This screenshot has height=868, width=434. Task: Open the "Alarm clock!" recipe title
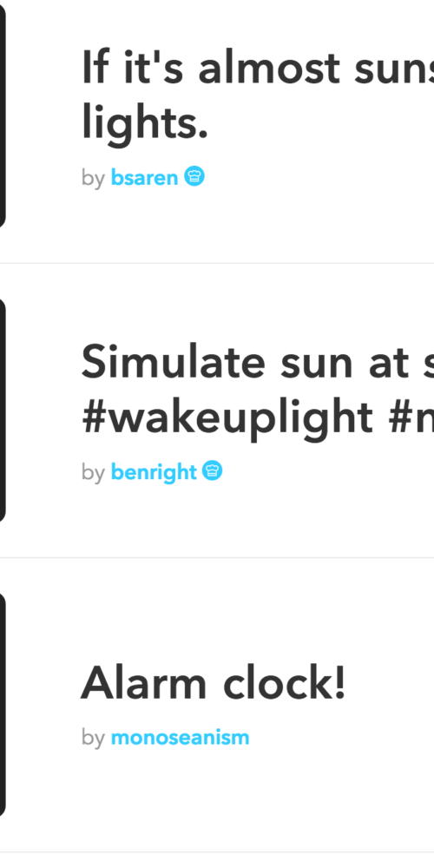pyautogui.click(x=214, y=682)
